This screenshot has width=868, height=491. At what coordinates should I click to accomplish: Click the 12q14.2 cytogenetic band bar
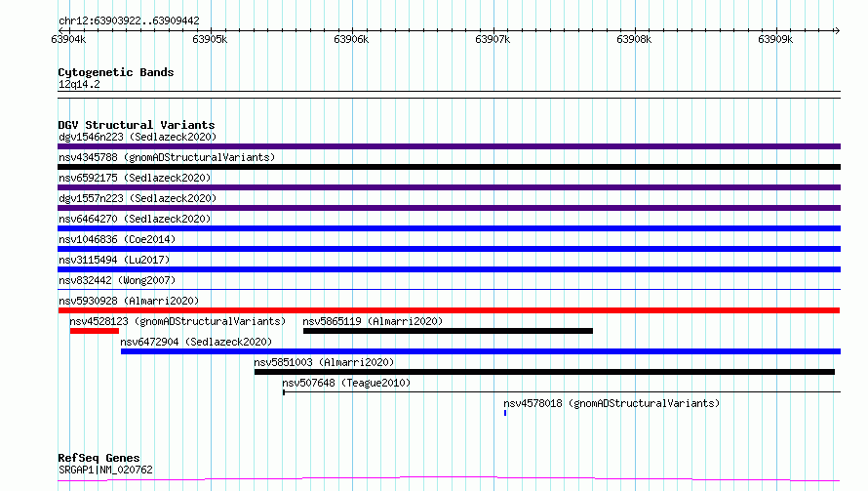click(449, 95)
